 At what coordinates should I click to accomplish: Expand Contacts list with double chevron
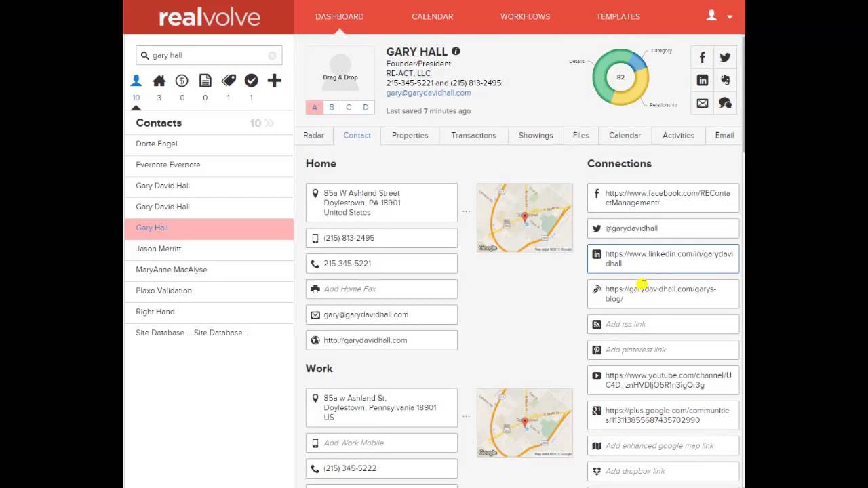tap(269, 123)
